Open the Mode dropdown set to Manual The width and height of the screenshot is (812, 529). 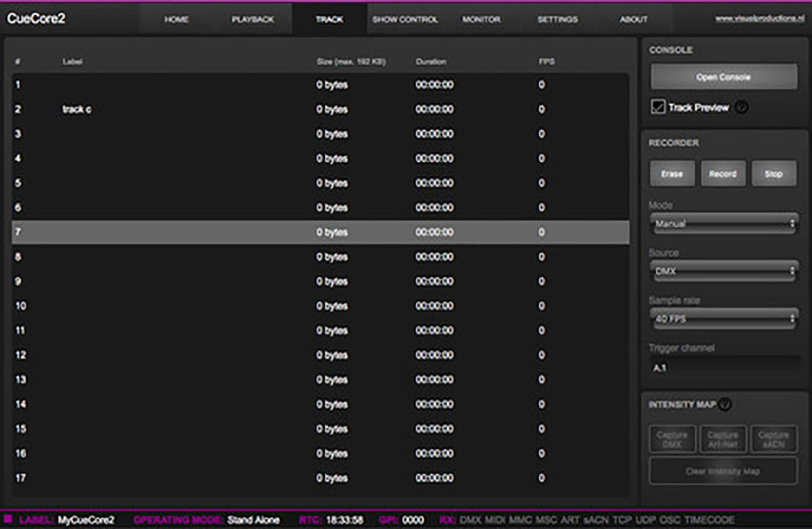pos(724,223)
